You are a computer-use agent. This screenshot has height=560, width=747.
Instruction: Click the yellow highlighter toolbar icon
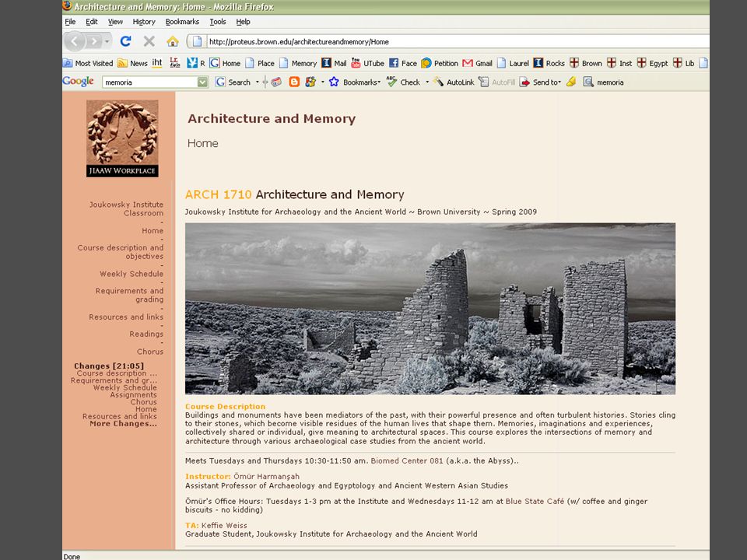coord(570,82)
